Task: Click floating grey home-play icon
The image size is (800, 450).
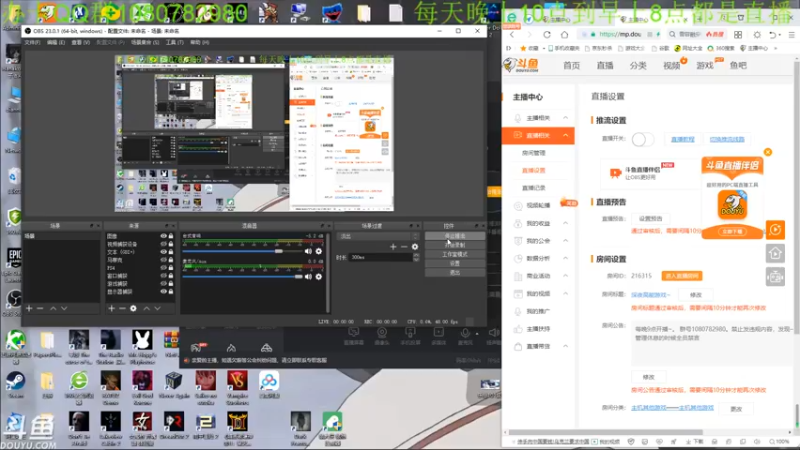Action: pyautogui.click(x=776, y=254)
